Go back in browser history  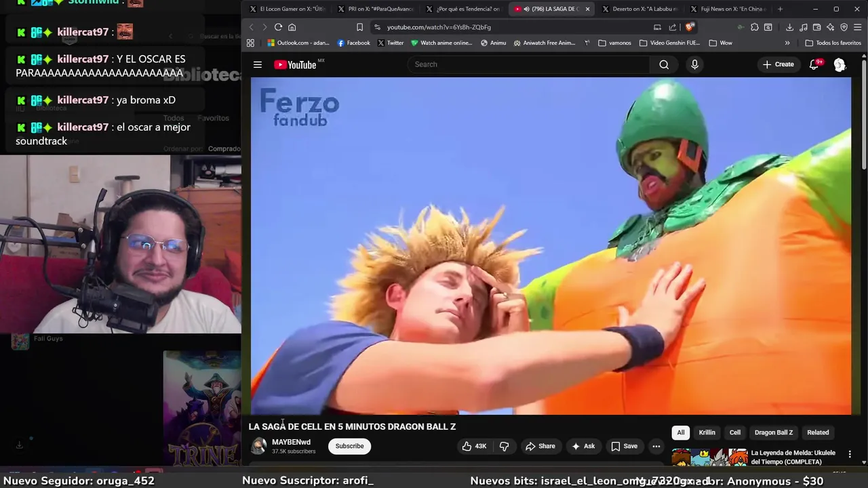(251, 27)
